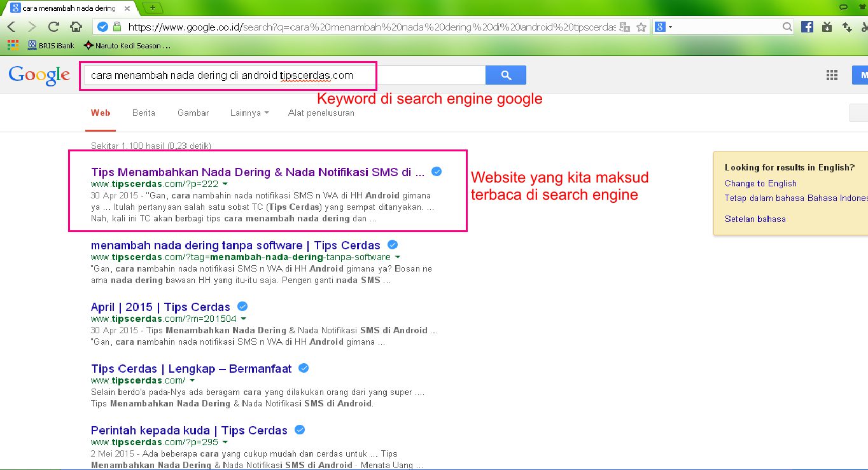Click the green URL www.tipscerdas.com/?p=295

pyautogui.click(x=155, y=442)
